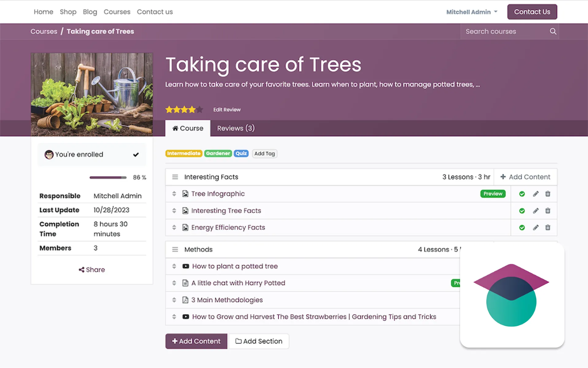Click the search magnifier icon

553,31
